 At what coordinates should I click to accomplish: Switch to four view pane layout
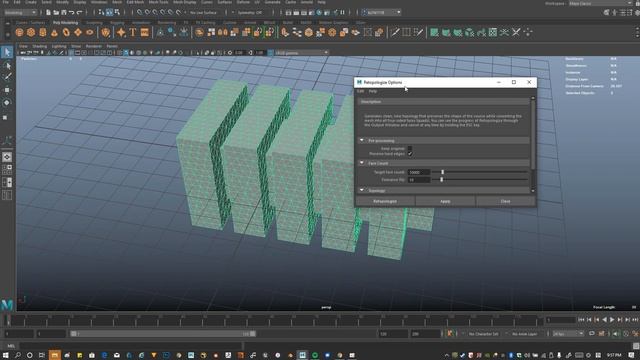(x=7, y=169)
